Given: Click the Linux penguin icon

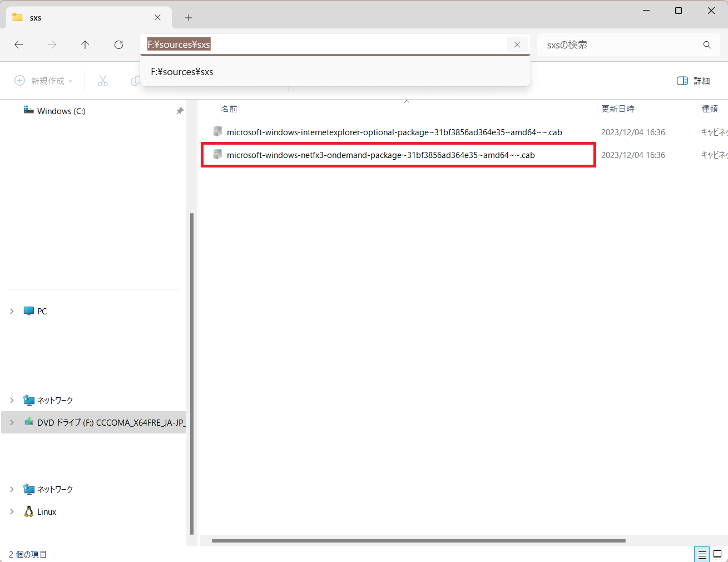Looking at the screenshot, I should coord(29,511).
